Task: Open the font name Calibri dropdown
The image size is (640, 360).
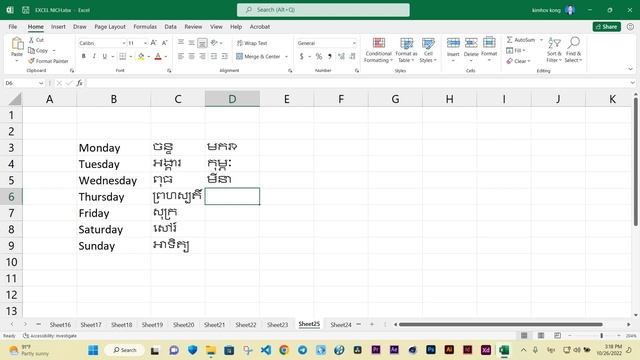Action: [x=124, y=43]
